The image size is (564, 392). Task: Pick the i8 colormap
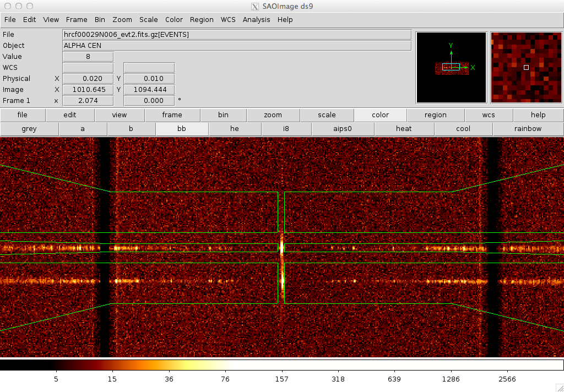(x=287, y=129)
